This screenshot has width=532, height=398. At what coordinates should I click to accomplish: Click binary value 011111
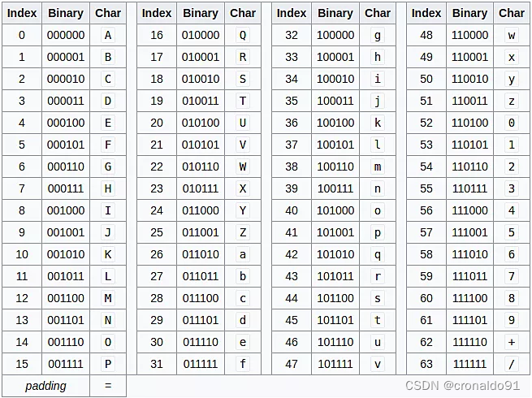[201, 364]
